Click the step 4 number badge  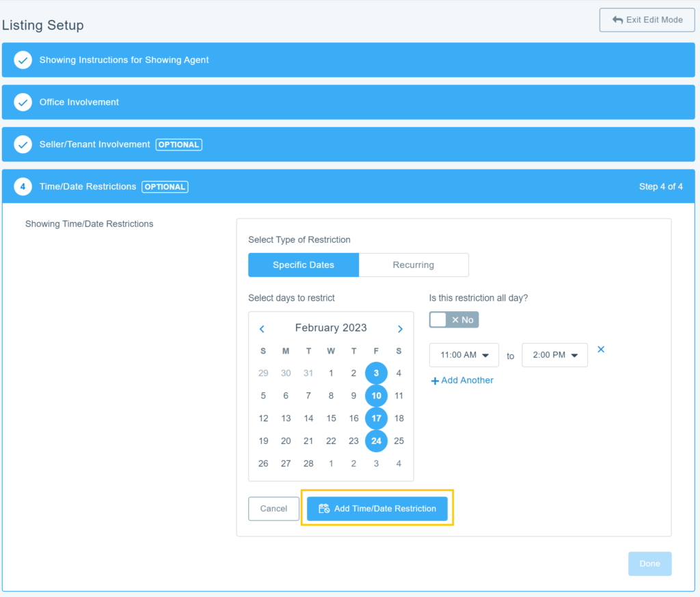[x=23, y=187]
